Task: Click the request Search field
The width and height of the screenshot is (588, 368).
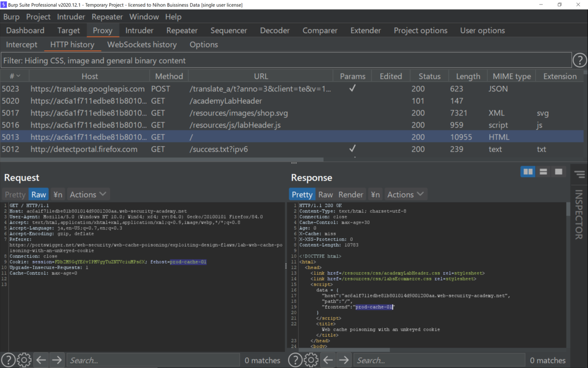Action: (153, 360)
